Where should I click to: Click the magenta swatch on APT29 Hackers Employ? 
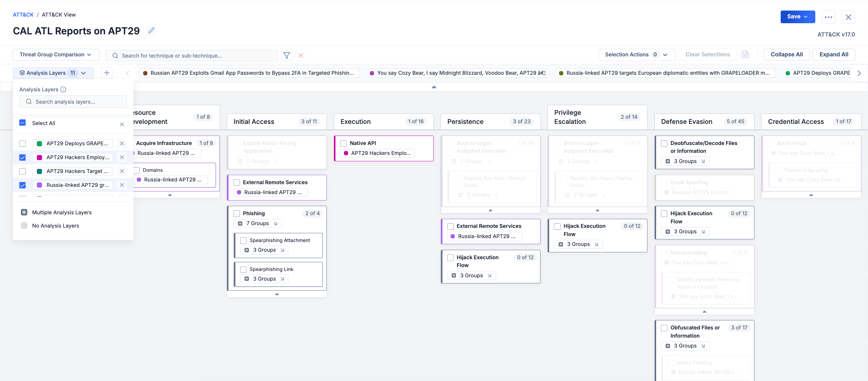(x=39, y=157)
